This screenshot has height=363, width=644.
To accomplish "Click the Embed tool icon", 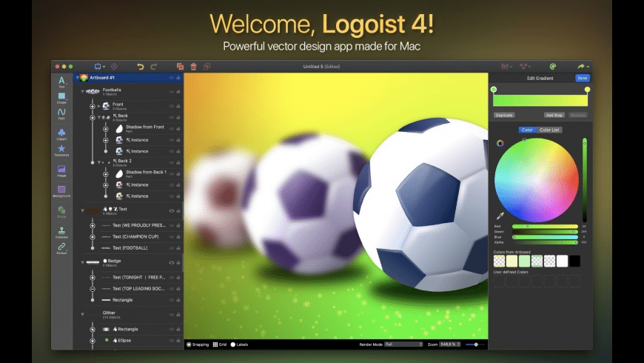I will [61, 248].
